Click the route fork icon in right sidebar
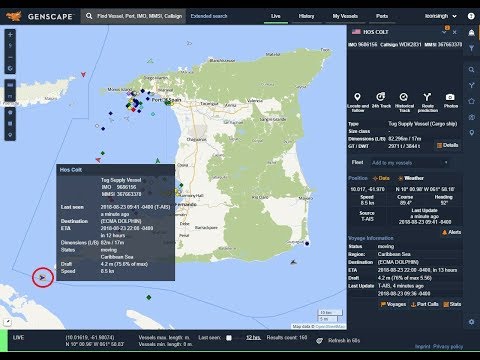The width and height of the screenshot is (480, 360). pos(471,85)
